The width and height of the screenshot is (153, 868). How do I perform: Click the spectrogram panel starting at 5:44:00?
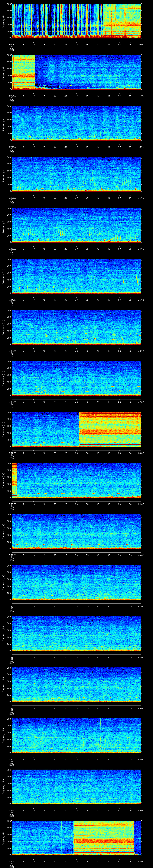(77, 786)
